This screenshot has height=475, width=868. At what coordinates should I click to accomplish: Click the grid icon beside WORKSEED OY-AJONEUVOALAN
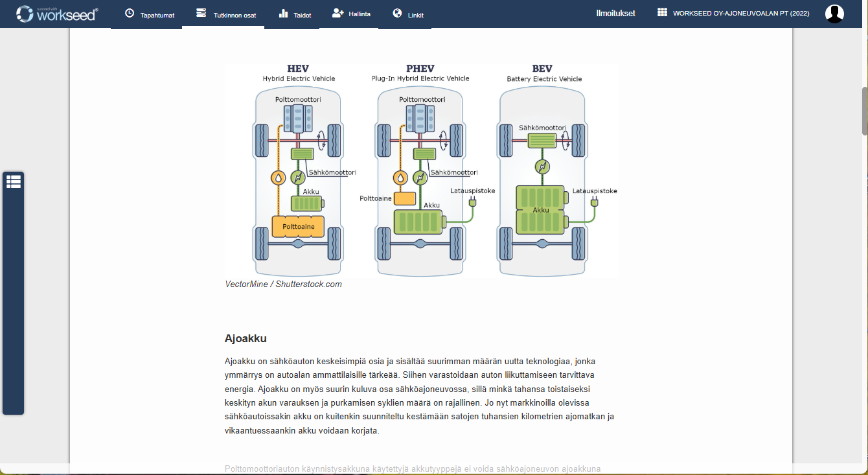tap(662, 12)
